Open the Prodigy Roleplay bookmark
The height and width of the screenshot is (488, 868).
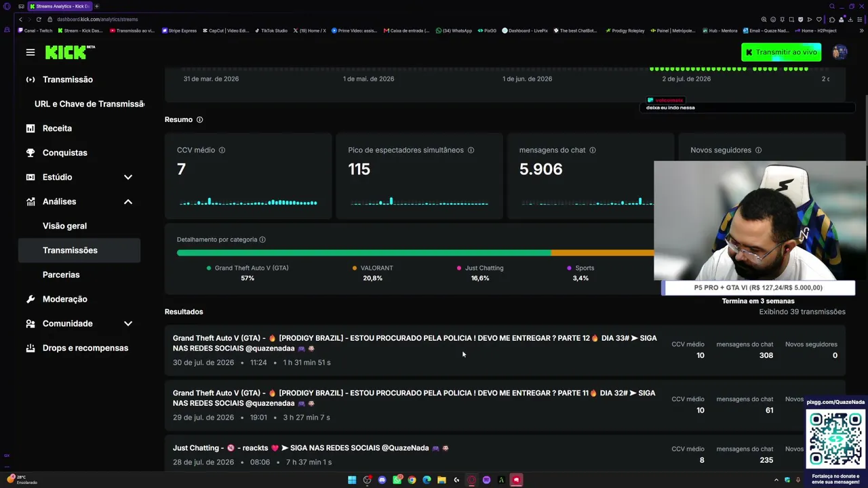coord(625,30)
